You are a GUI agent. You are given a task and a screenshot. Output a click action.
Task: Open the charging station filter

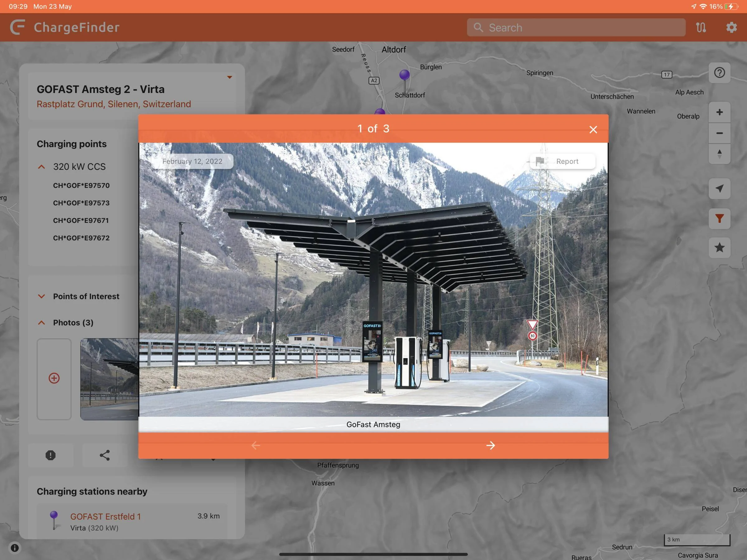coord(719,218)
